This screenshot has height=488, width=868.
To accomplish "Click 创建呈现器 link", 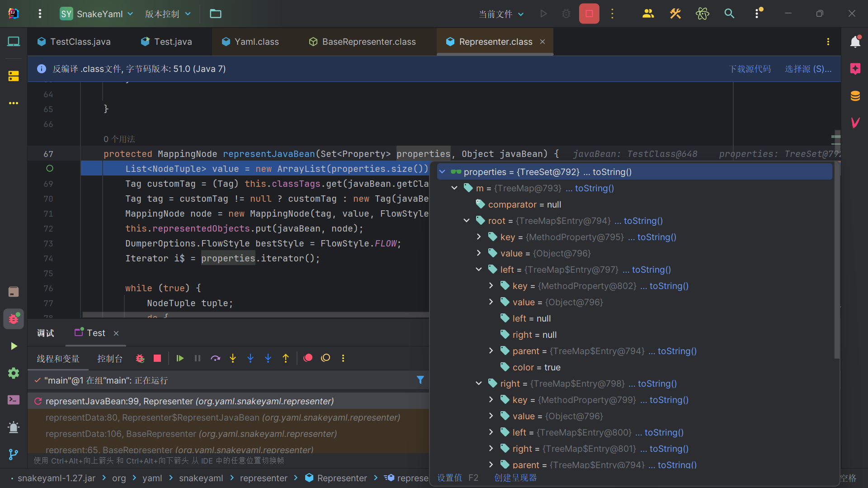I will [x=515, y=478].
